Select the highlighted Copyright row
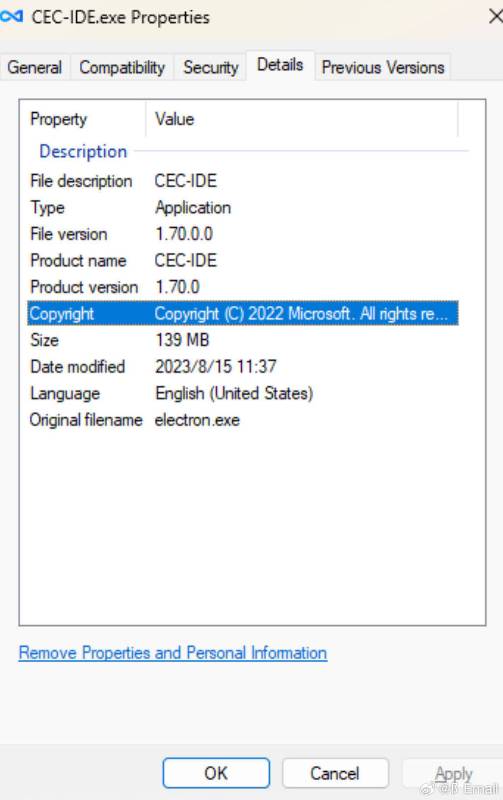This screenshot has width=503, height=800. [x=243, y=313]
